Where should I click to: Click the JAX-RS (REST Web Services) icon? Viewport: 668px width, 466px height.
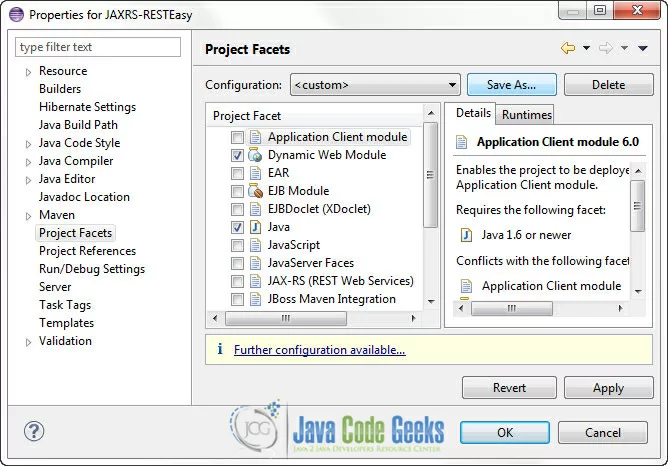(x=255, y=281)
